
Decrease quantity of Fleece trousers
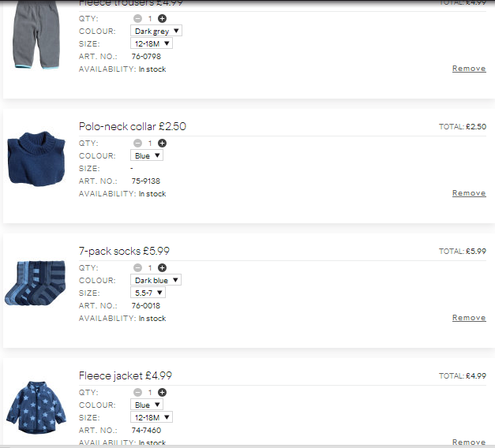[137, 19]
